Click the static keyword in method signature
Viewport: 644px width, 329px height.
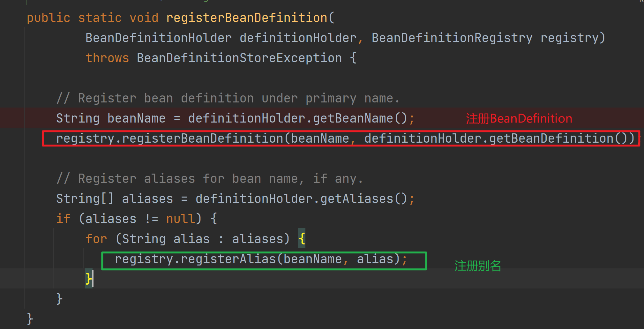[100, 18]
